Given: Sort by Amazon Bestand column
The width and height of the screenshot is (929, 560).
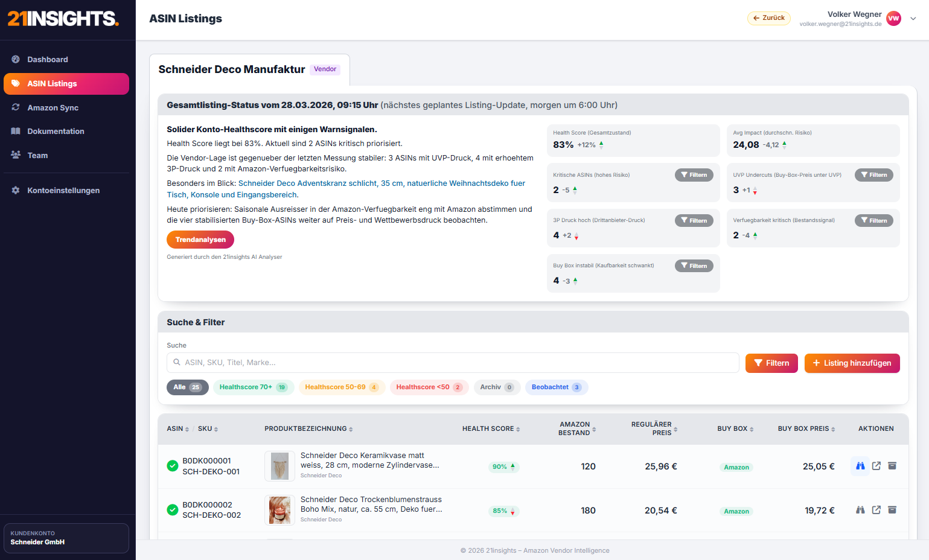Looking at the screenshot, I should click(x=577, y=428).
